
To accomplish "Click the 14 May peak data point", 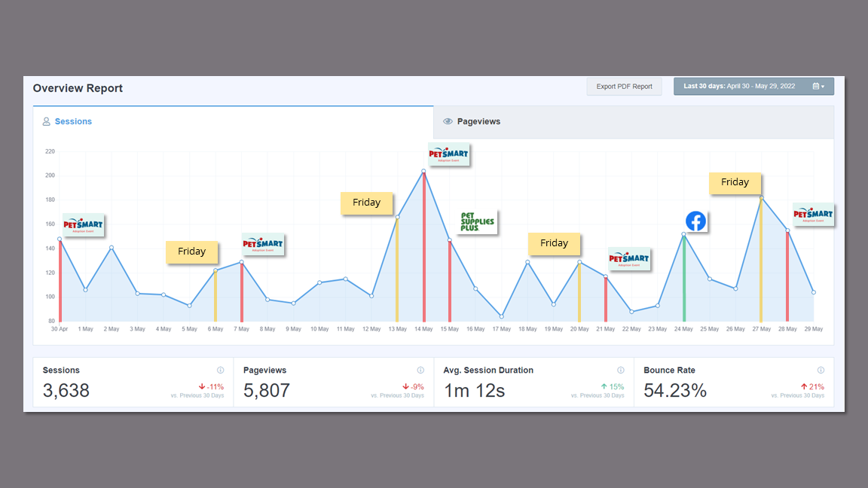I will tap(423, 172).
